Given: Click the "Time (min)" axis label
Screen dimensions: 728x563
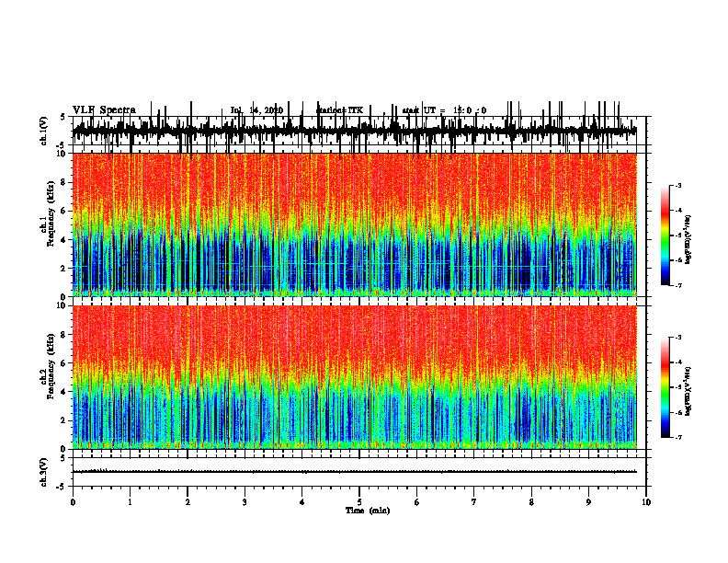Looking at the screenshot, I should point(368,511).
